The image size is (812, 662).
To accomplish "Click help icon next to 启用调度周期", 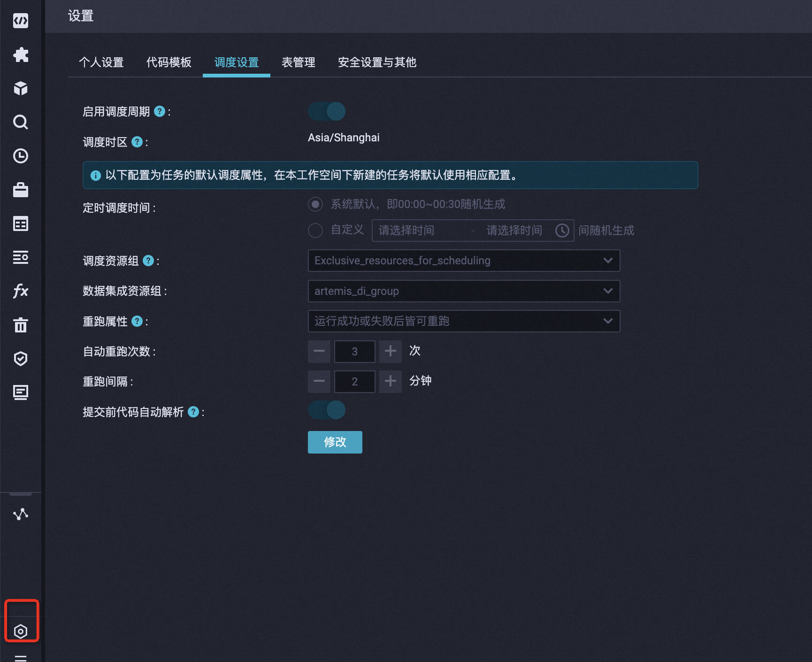I will click(x=160, y=111).
